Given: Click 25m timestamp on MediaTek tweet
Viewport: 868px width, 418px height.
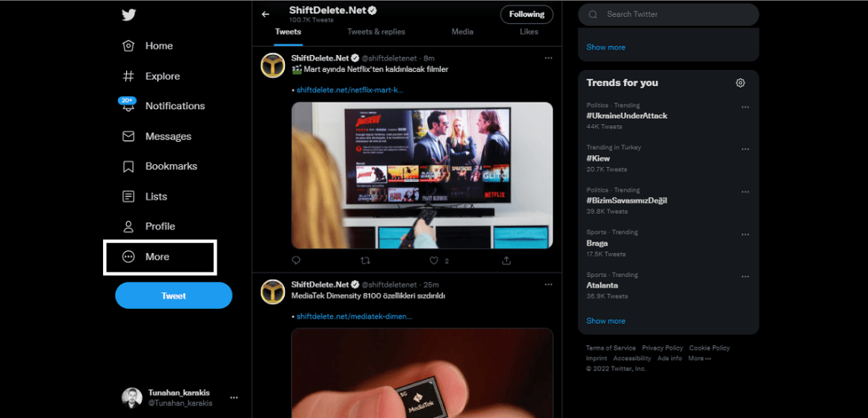Looking at the screenshot, I should (431, 284).
